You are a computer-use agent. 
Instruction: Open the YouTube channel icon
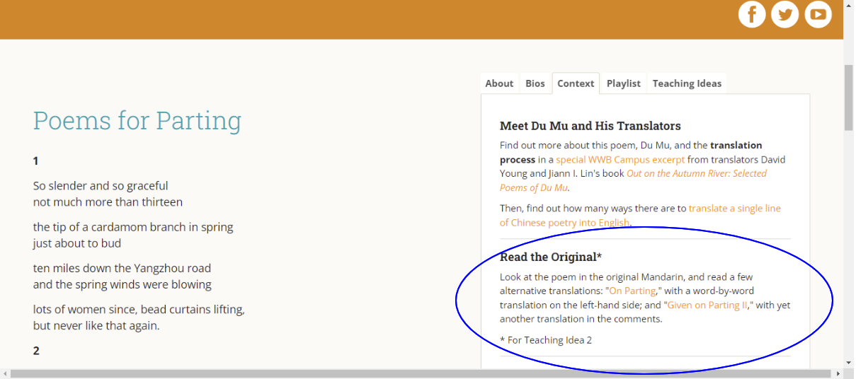point(818,14)
